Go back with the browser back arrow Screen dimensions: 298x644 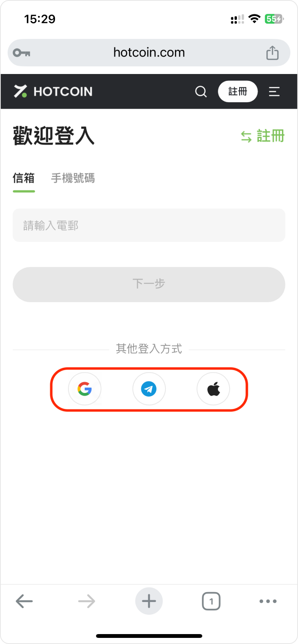tap(24, 601)
